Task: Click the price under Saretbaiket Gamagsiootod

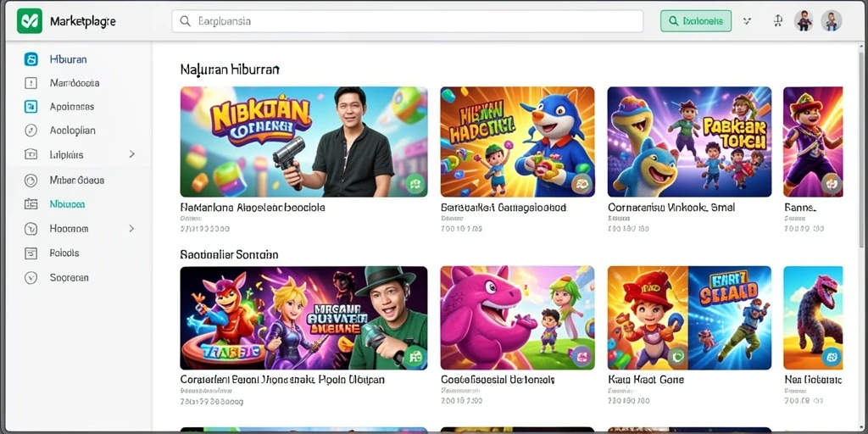Action: pyautogui.click(x=462, y=228)
